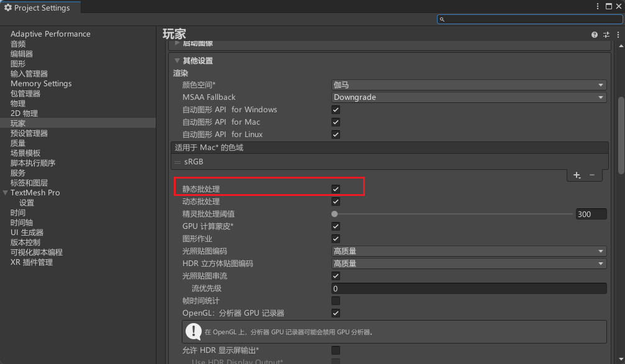Open the 玩家 settings kebab menu
625x364 pixels.
coord(618,35)
